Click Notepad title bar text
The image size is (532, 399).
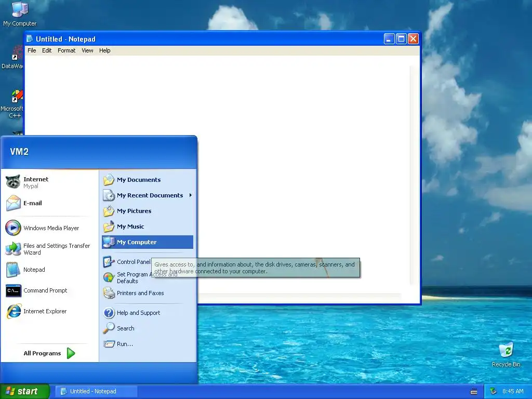66,39
